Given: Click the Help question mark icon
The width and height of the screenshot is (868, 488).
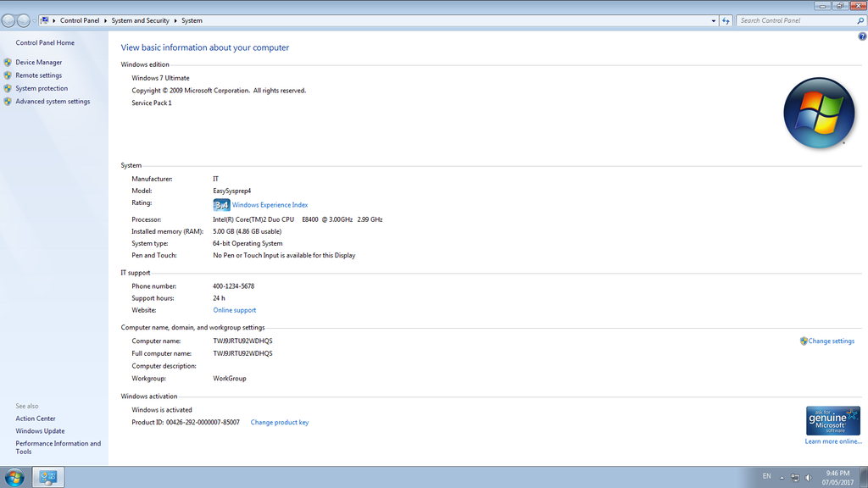Looking at the screenshot, I should (x=862, y=36).
